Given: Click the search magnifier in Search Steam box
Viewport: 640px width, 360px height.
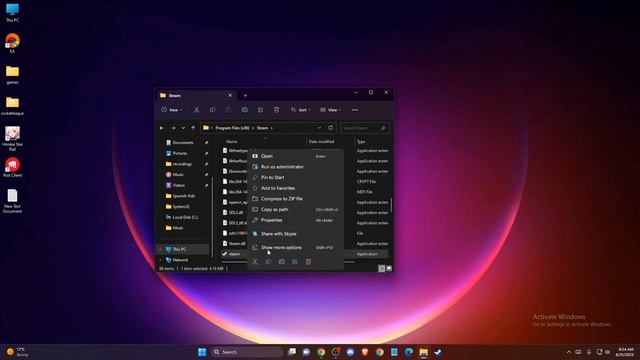Looking at the screenshot, I should click(383, 128).
